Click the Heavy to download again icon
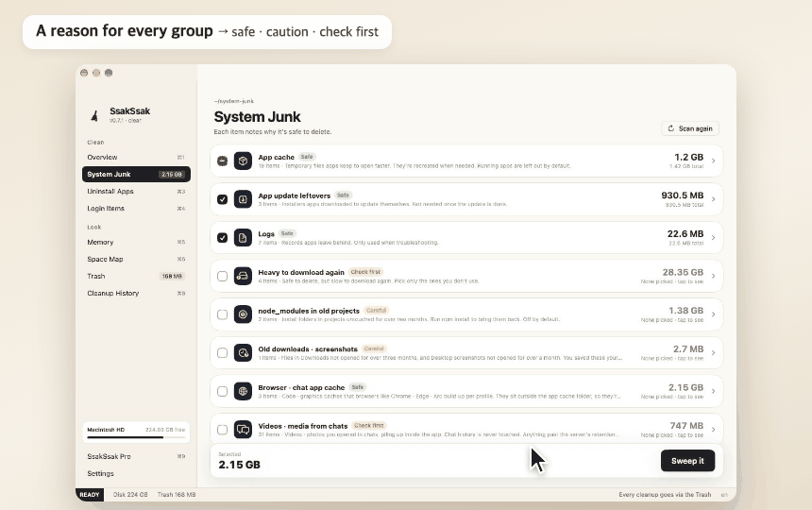Screen dimensions: 812x510 pyautogui.click(x=243, y=276)
